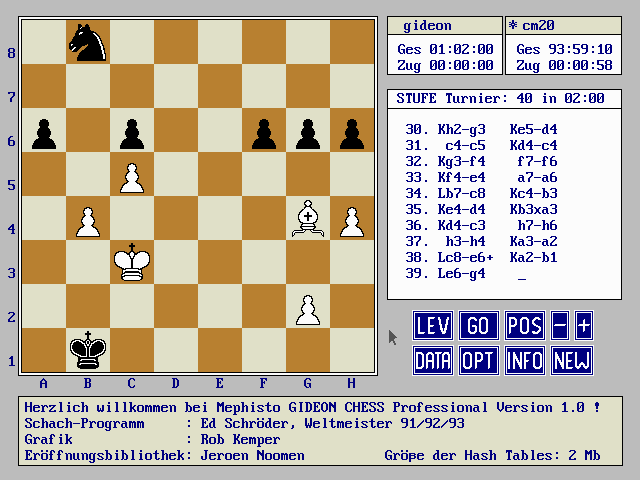This screenshot has width=640, height=480.
Task: Open the OPT options button
Action: pos(478,360)
